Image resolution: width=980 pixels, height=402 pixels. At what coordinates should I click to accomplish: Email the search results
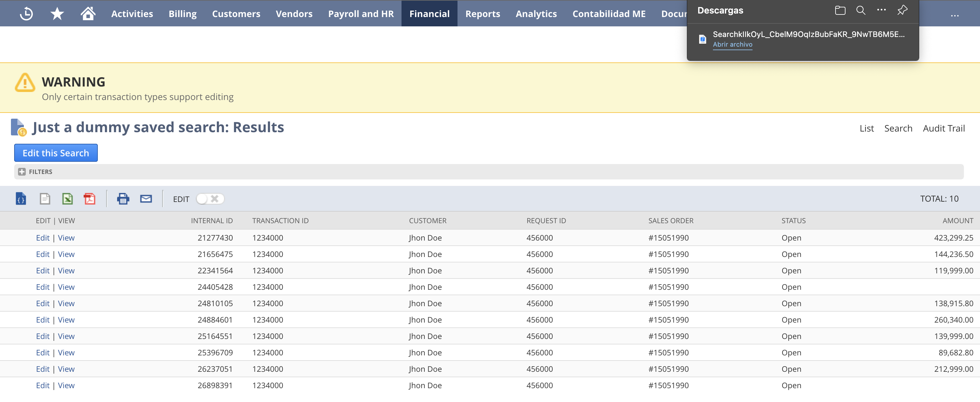click(x=146, y=198)
